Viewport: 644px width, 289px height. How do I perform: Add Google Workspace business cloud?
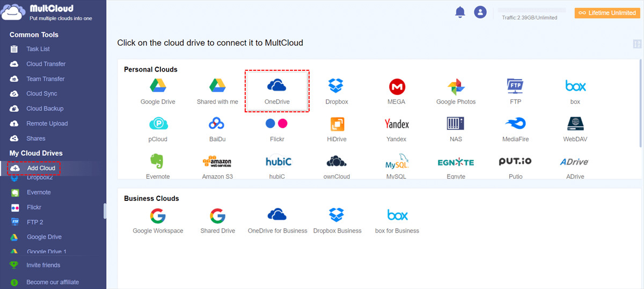(158, 221)
